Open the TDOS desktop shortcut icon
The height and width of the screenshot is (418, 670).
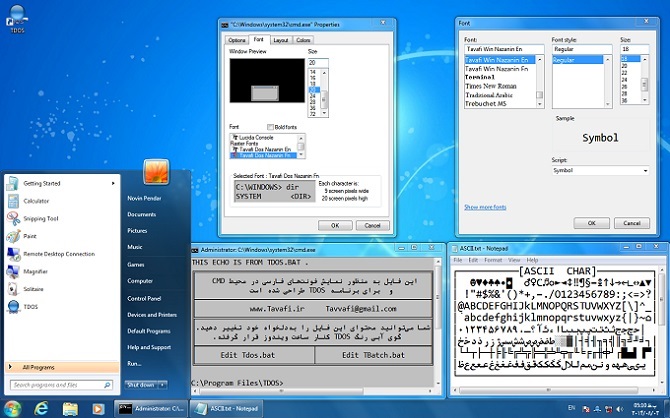point(17,19)
